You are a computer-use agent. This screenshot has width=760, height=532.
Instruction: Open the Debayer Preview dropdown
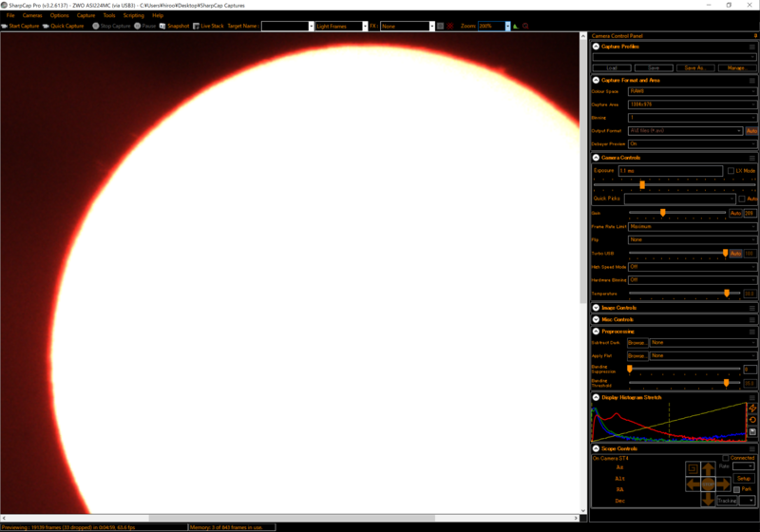[693, 143]
